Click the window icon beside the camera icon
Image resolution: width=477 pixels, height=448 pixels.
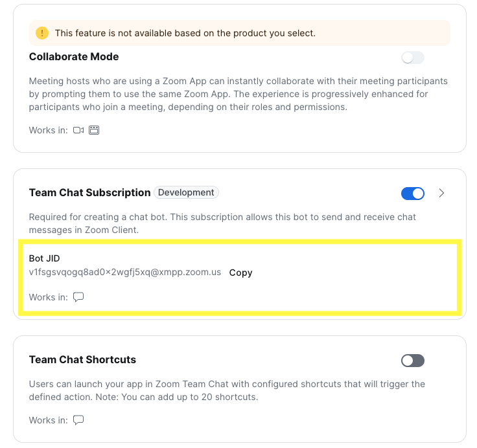94,130
